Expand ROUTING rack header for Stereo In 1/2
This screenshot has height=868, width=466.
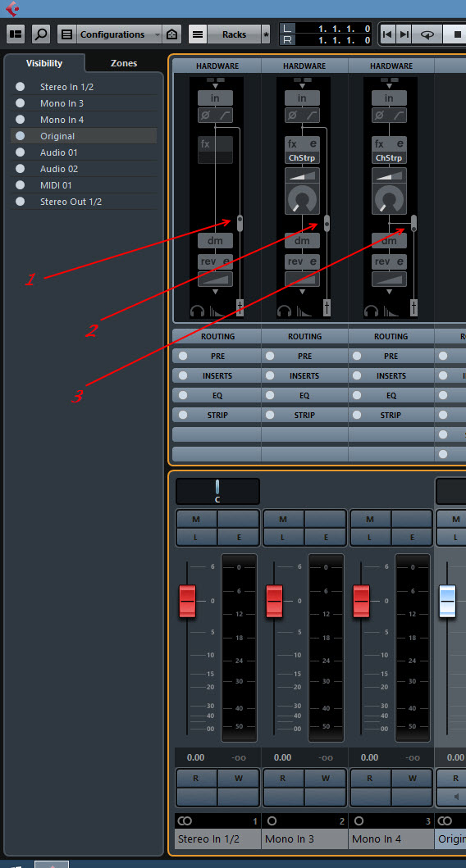click(217, 336)
